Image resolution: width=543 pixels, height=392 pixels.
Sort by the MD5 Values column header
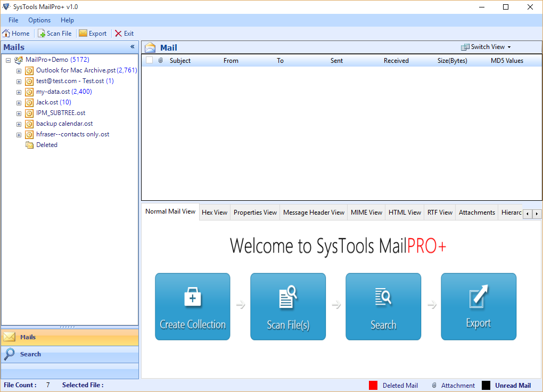pos(507,60)
